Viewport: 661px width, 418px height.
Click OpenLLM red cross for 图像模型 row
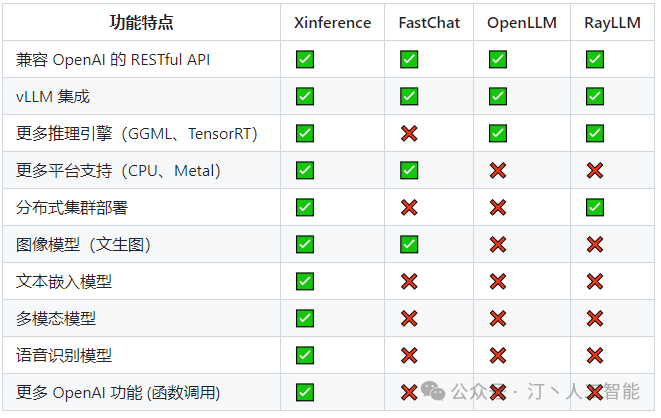[x=497, y=245]
